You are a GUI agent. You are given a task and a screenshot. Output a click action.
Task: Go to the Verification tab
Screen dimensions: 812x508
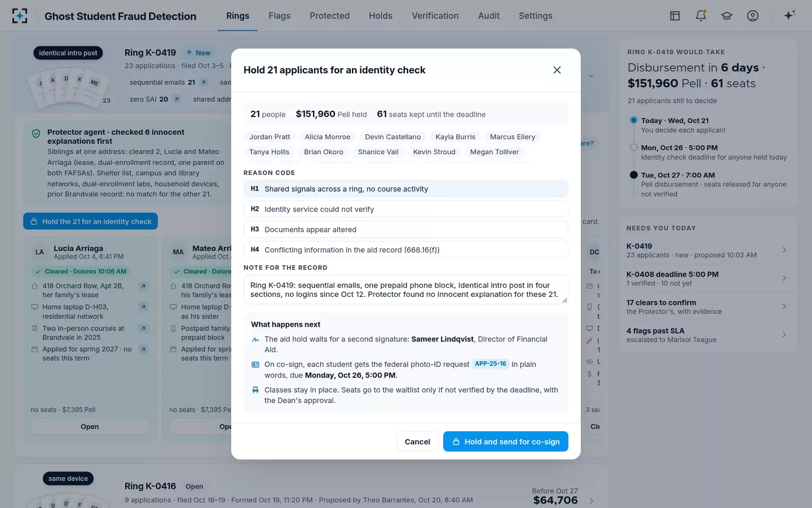[435, 16]
